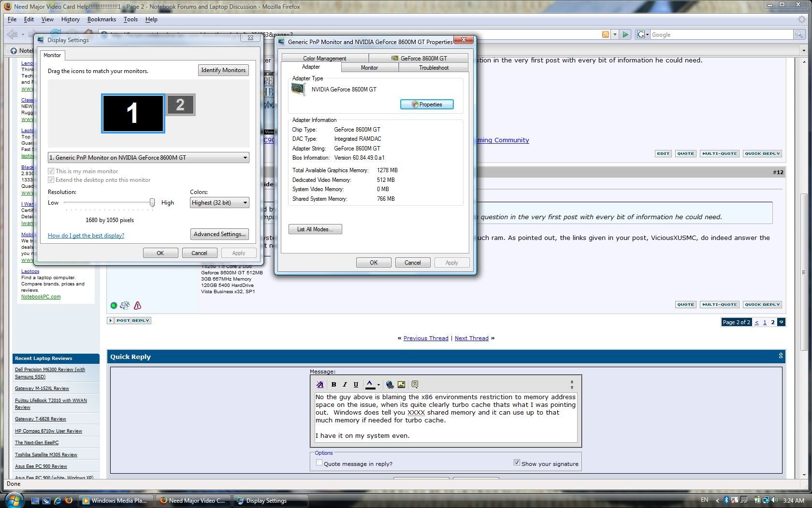Open the search engine dropdown next to Google

click(647, 34)
